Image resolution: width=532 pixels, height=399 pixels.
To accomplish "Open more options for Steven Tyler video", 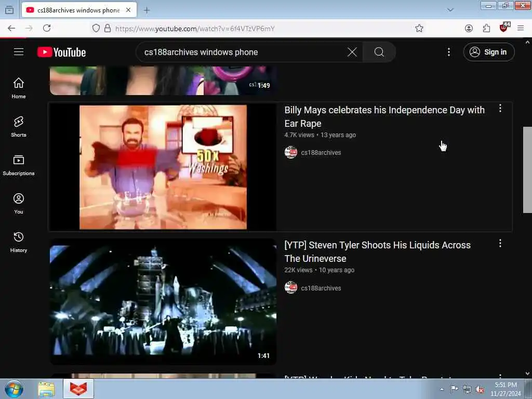I will [x=500, y=243].
